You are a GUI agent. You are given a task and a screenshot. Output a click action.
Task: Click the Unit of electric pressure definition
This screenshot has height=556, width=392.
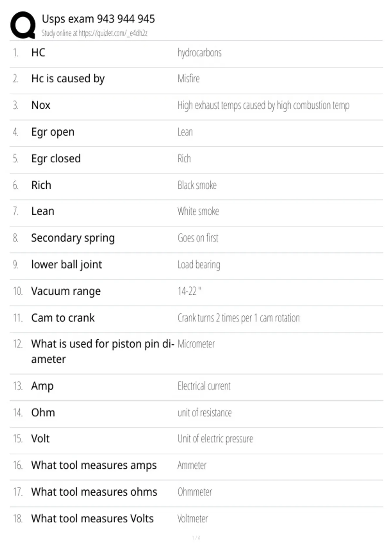click(x=215, y=439)
